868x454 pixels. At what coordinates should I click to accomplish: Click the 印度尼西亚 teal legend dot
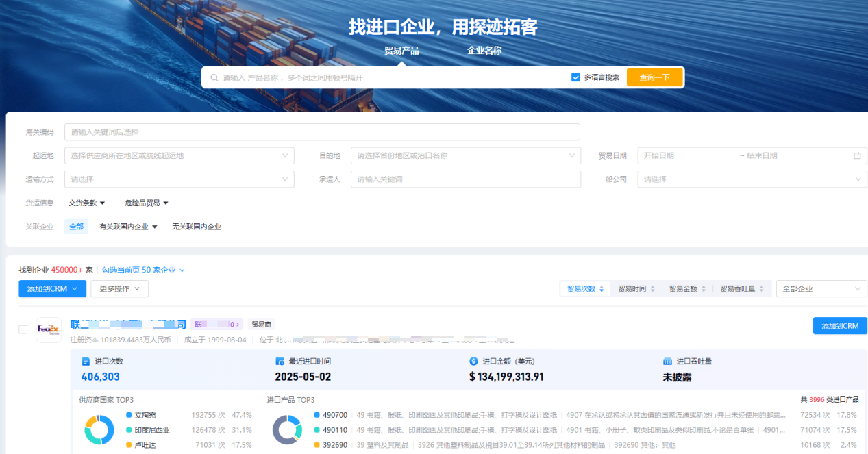pos(129,430)
